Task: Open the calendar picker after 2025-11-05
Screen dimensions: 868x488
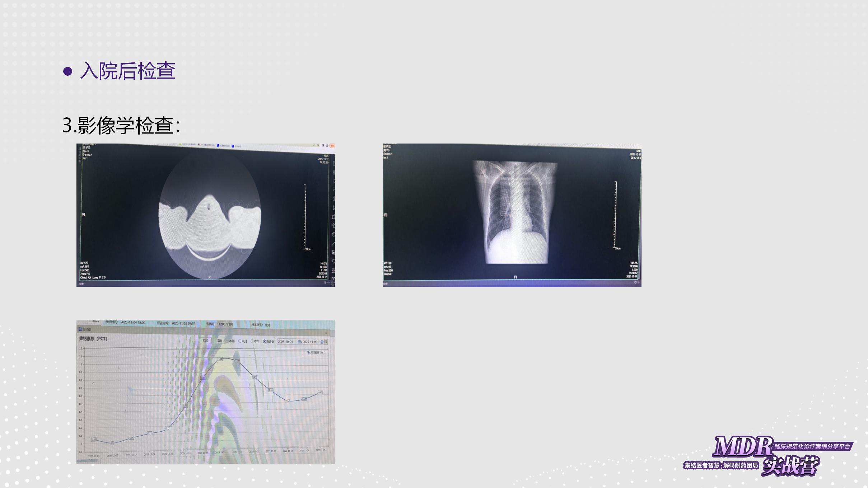Action: pyautogui.click(x=322, y=342)
